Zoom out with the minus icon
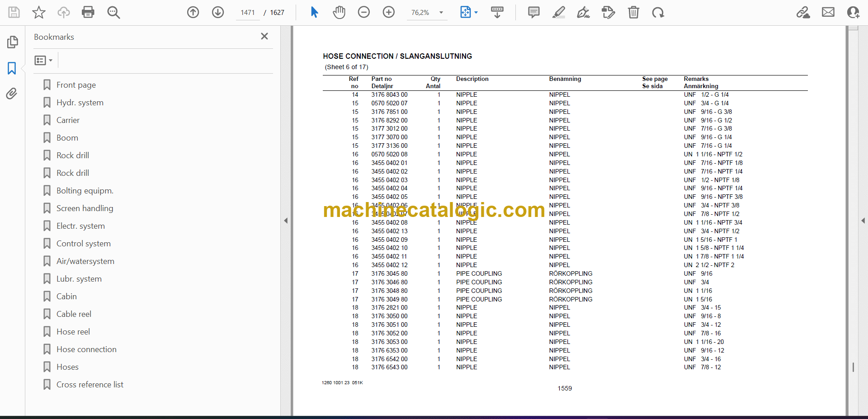The image size is (868, 419). [364, 12]
